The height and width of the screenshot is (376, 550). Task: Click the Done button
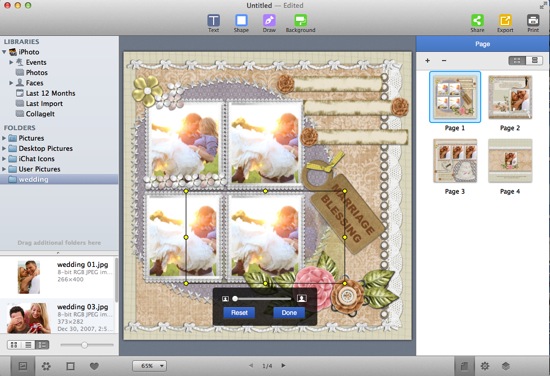click(x=289, y=313)
